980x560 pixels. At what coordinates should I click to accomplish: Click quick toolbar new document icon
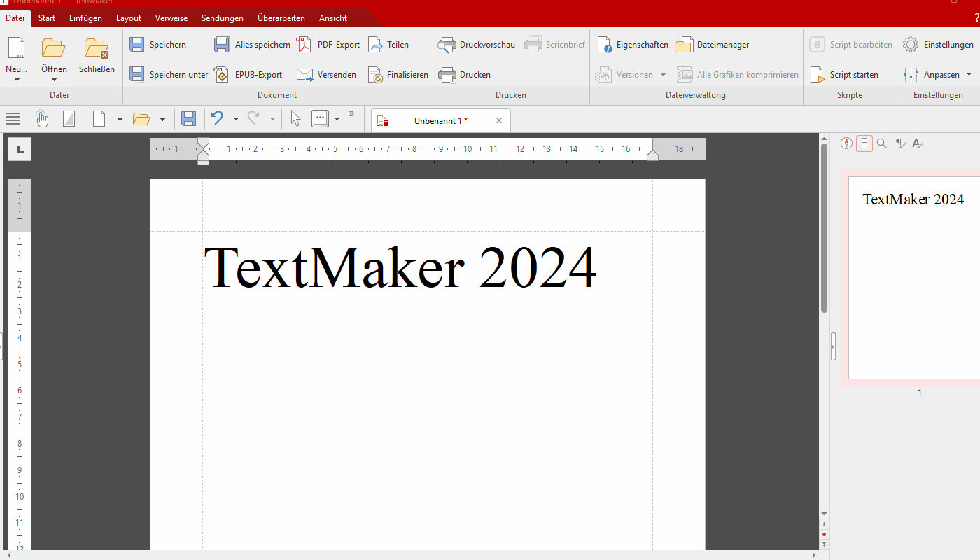[99, 119]
